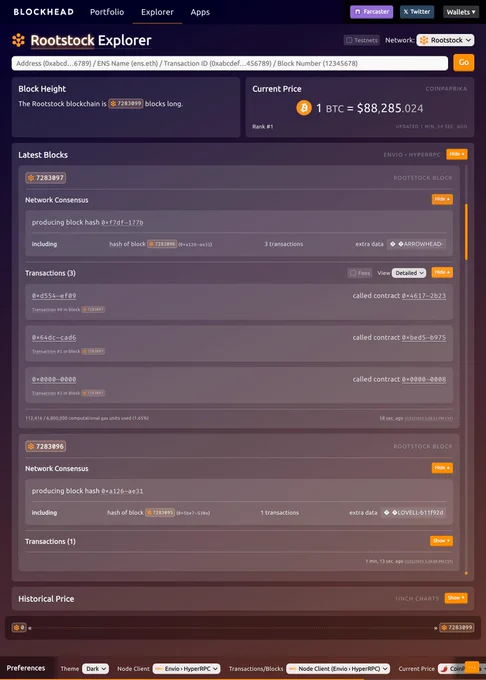This screenshot has width=486, height=680.
Task: Hide Network Consensus for block 7283097
Action: point(442,199)
